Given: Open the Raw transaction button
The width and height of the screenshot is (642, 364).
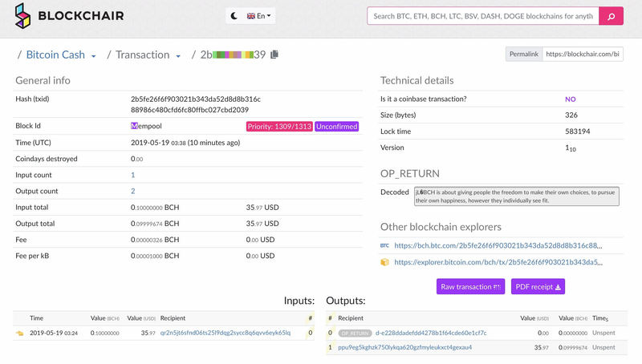Looking at the screenshot, I should click(470, 287).
